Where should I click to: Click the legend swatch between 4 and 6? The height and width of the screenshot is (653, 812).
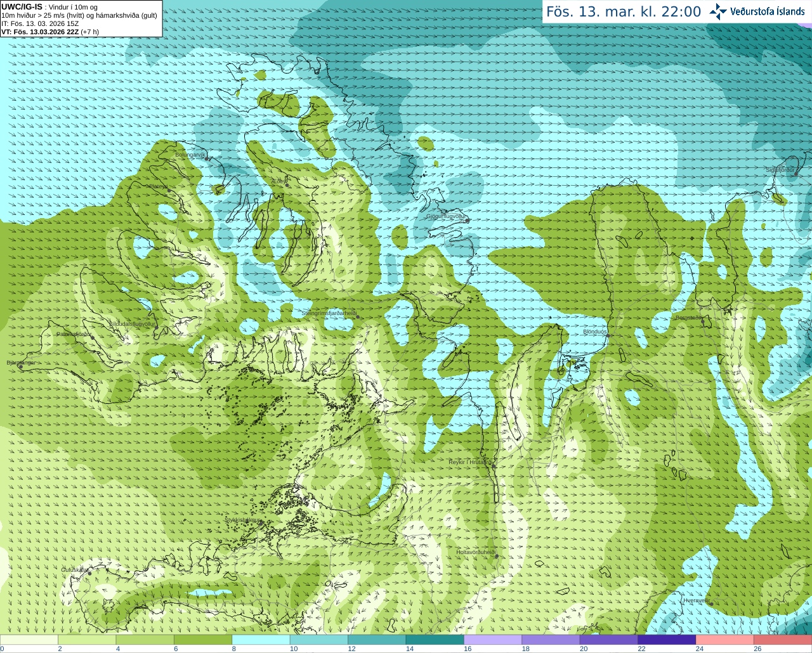click(145, 640)
